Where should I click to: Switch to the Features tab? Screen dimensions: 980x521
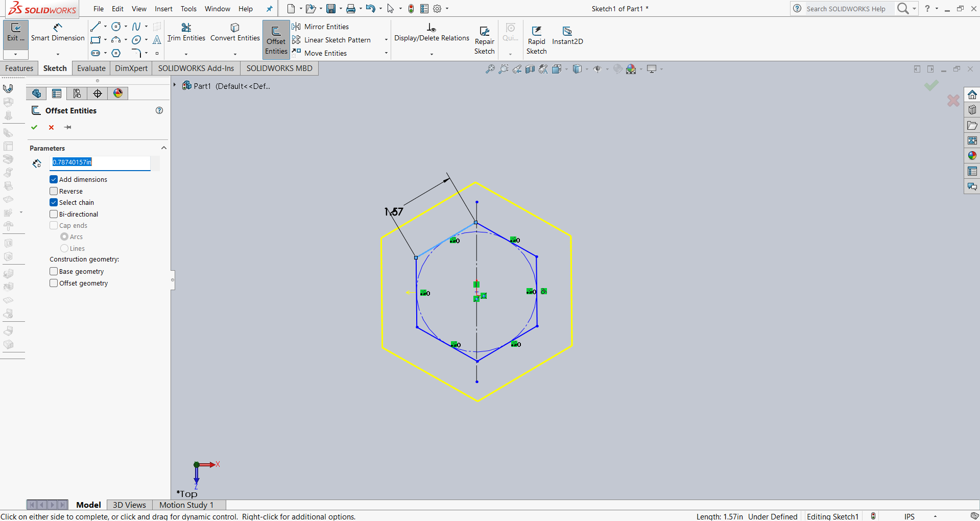click(19, 68)
